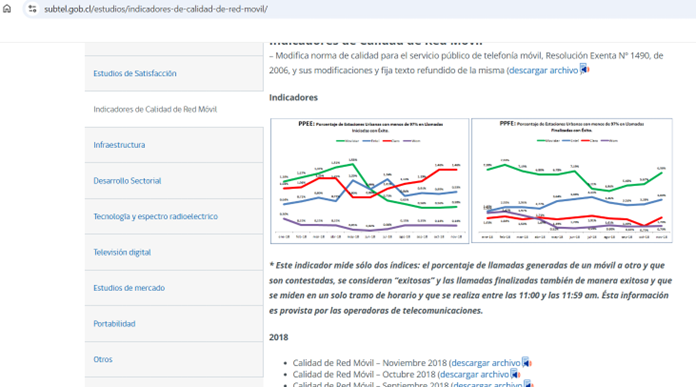Screen dimensions: 696x387
Task: Go to Portabilidad sidebar item
Action: (114, 324)
